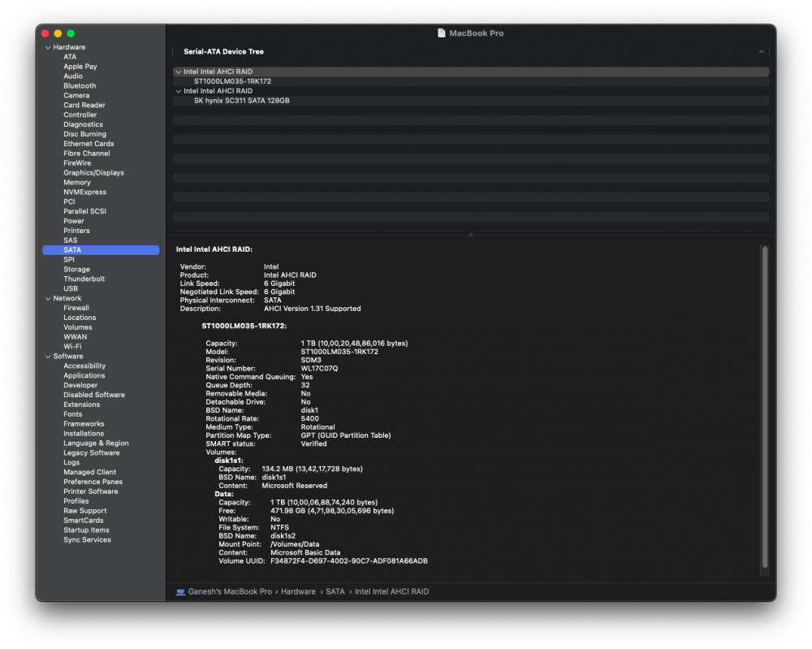Select Startup Items entry
This screenshot has height=649, width=812.
pos(87,530)
